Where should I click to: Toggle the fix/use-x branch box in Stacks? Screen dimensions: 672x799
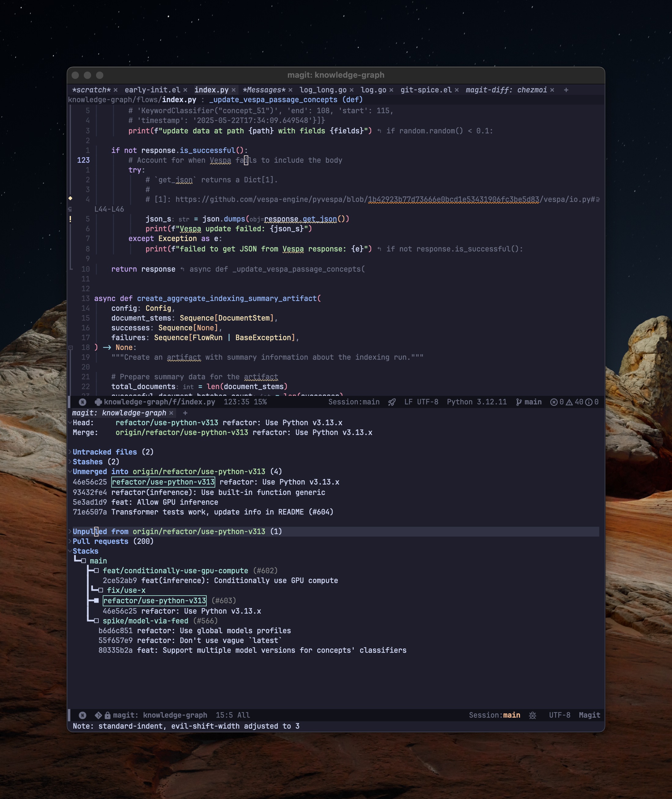[101, 590]
